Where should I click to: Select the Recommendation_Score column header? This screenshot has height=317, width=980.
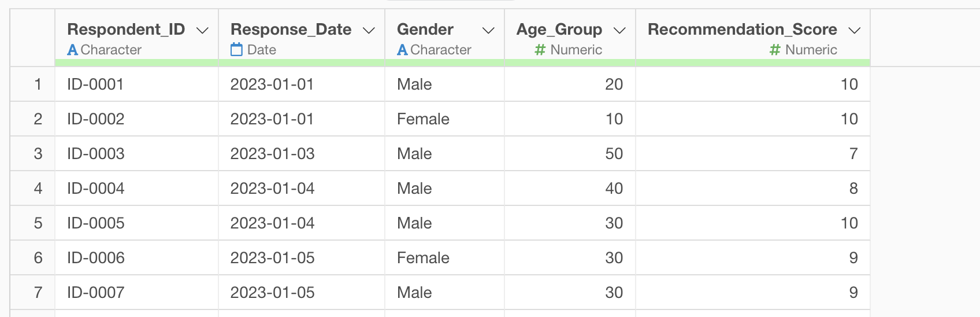742,30
